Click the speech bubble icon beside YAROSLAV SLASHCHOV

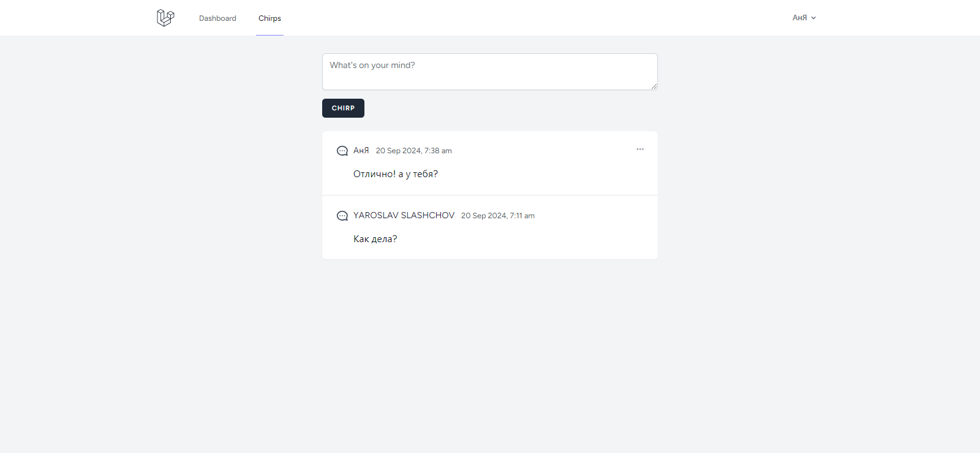[342, 216]
